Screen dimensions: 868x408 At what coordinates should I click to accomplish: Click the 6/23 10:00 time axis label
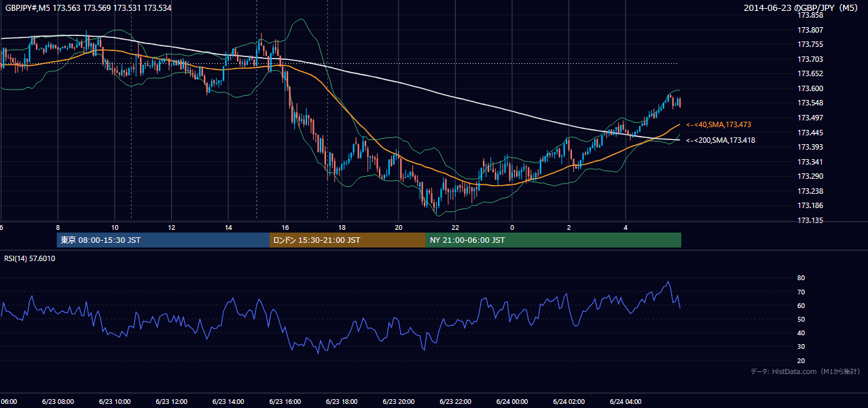pyautogui.click(x=115, y=402)
